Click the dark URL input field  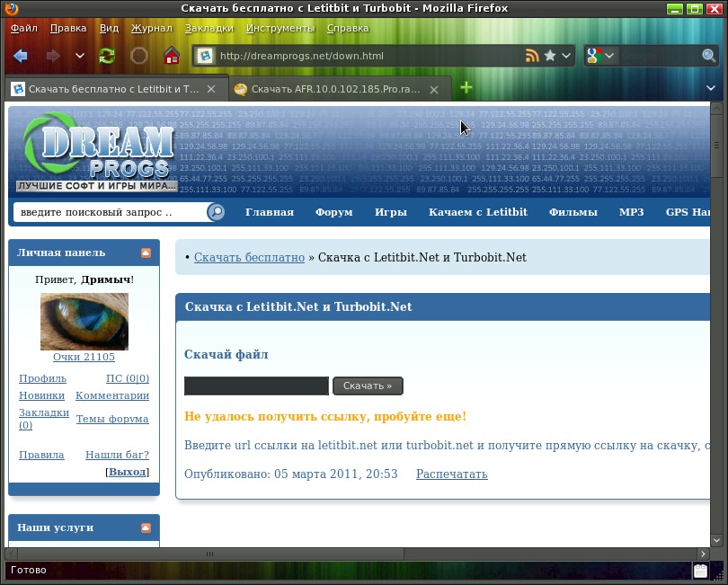tap(256, 386)
